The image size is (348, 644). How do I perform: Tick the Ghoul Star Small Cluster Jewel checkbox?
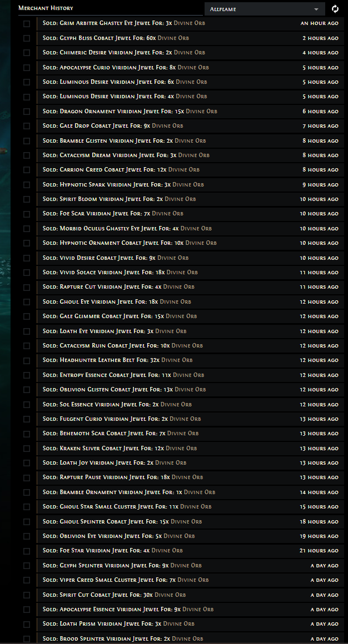coord(27,507)
